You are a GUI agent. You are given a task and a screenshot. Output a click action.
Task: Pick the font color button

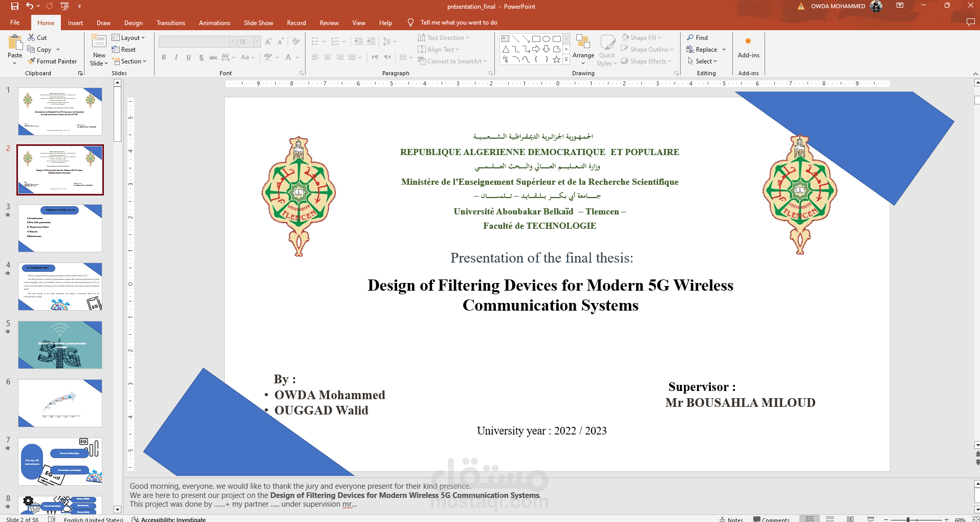(289, 57)
